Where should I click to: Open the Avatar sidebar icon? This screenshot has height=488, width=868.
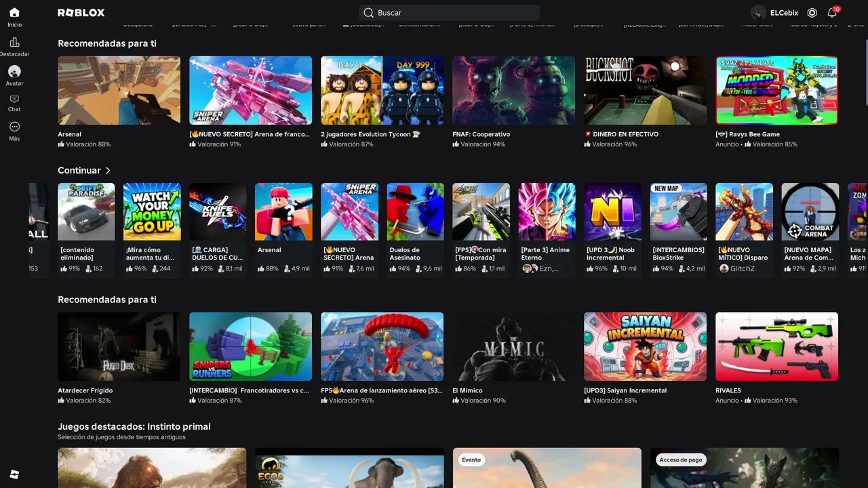(14, 71)
